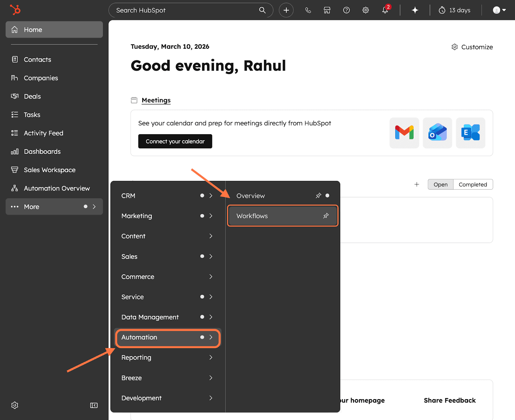The image size is (515, 420).
Task: Expand the Reporting submenu
Action: click(x=167, y=358)
